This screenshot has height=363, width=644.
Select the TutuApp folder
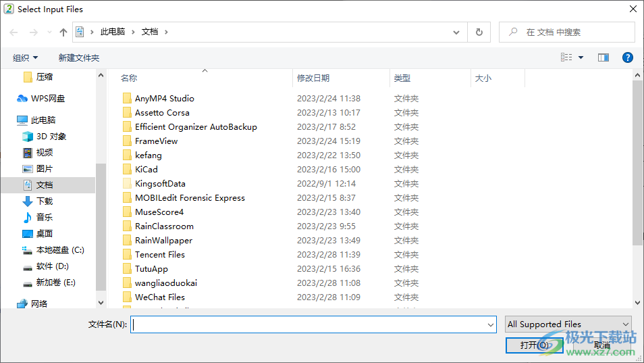tap(151, 268)
